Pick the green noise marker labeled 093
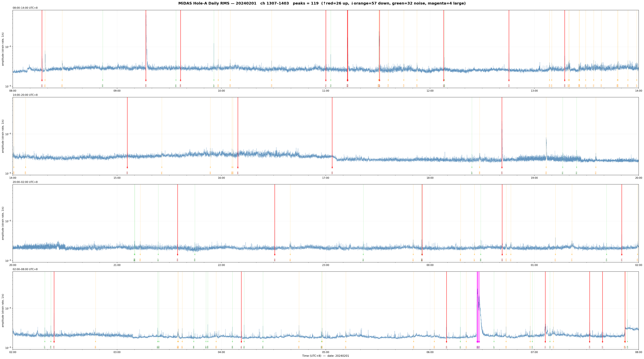This screenshot has width=644, height=359. click(x=263, y=342)
